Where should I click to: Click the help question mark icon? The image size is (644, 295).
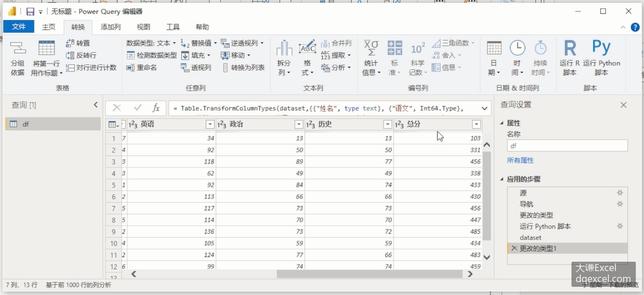click(x=635, y=27)
